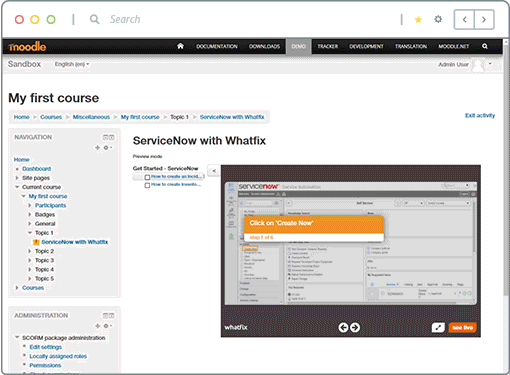Open browser settings gear icon
The image size is (510, 375).
438,19
